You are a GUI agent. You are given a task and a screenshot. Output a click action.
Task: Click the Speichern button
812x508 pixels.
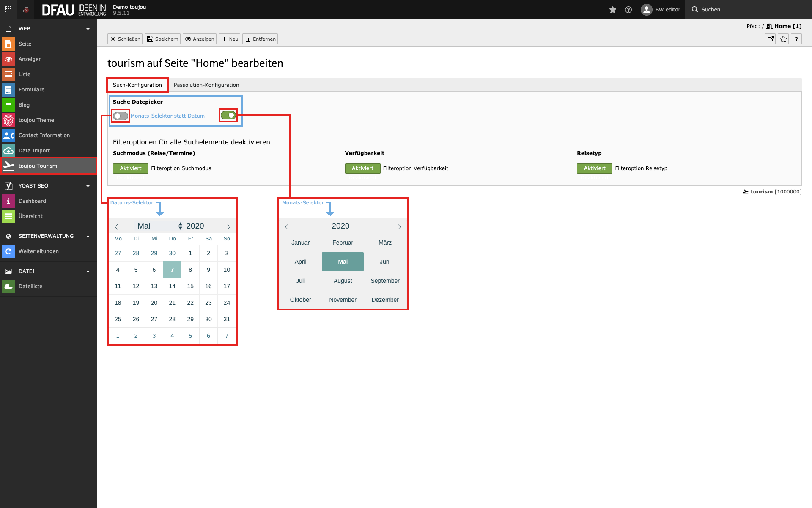point(162,39)
